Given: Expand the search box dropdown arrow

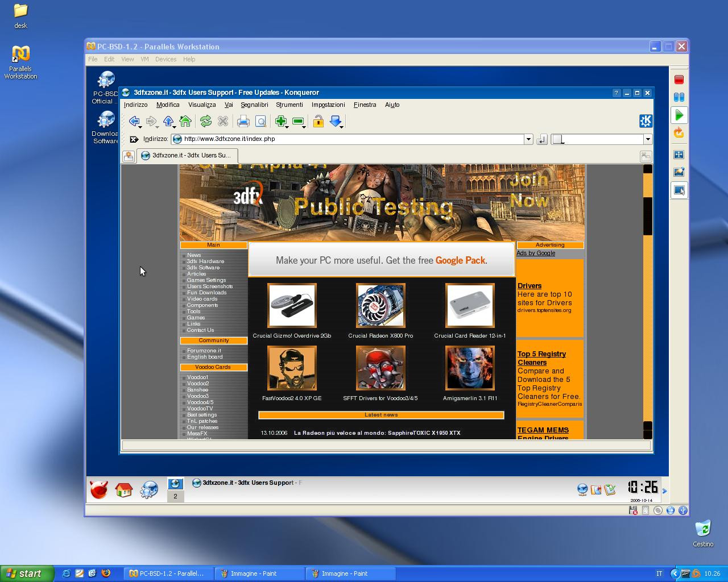Looking at the screenshot, I should (x=647, y=139).
